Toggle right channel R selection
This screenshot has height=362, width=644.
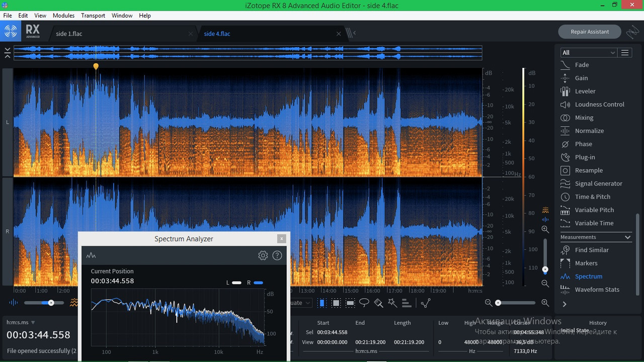click(8, 231)
